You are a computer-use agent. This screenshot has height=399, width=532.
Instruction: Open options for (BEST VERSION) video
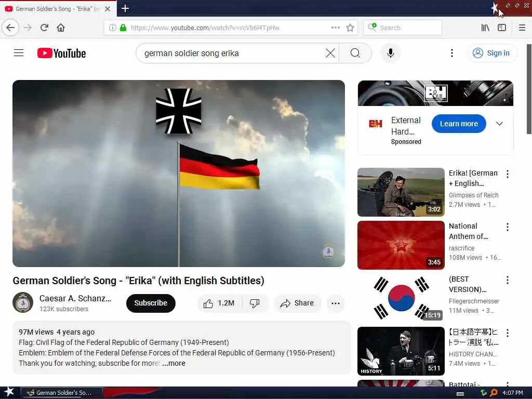coord(507,280)
